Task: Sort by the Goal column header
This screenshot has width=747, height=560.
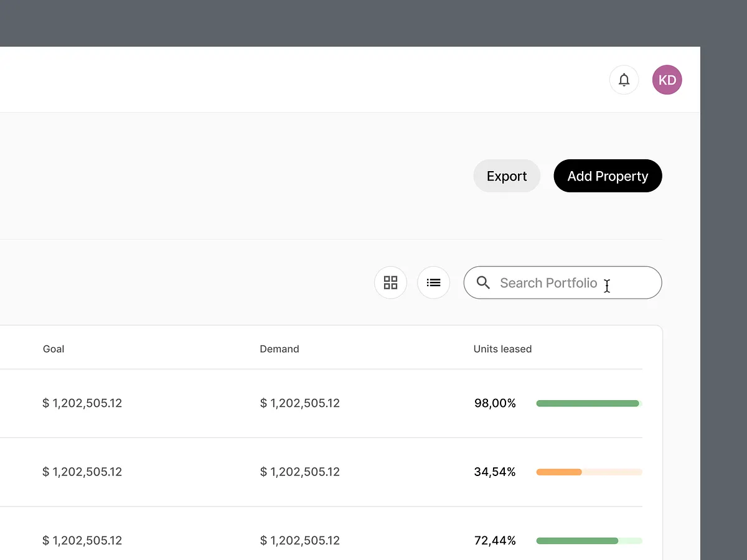Action: (x=54, y=349)
